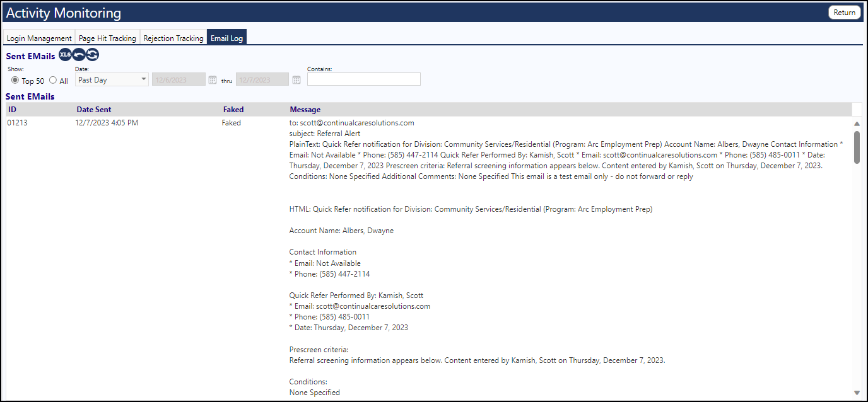Click the 'Account Name: Albers, Dwayne' line

[341, 231]
